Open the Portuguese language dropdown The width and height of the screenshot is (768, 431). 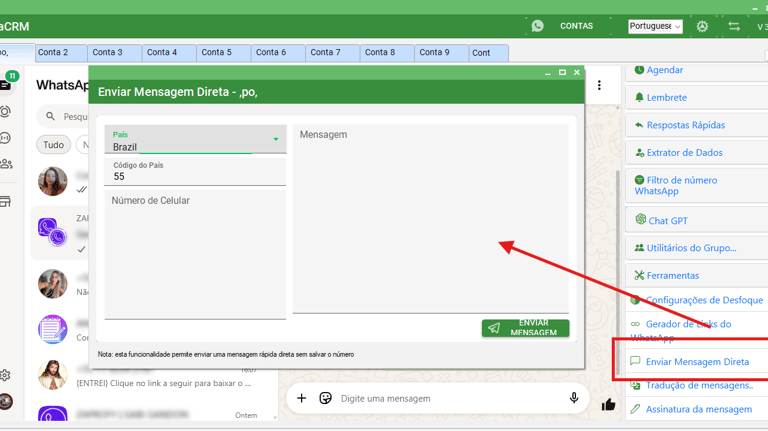tap(655, 26)
